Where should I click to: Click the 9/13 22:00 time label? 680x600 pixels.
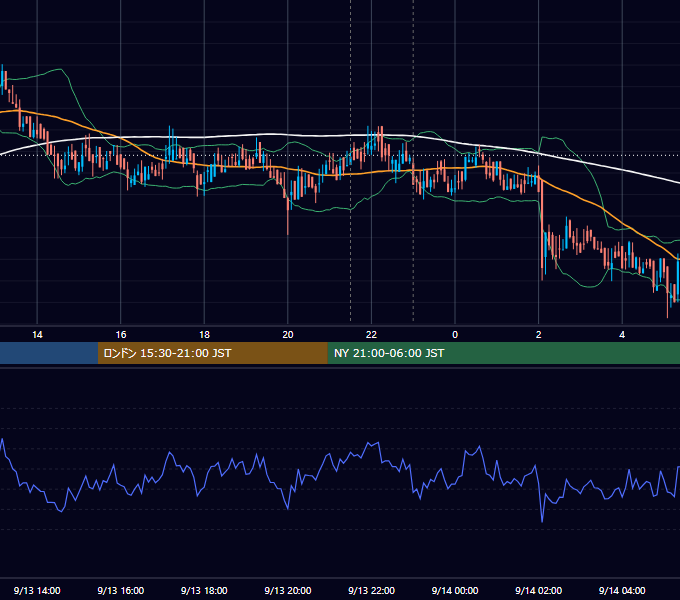click(x=371, y=590)
